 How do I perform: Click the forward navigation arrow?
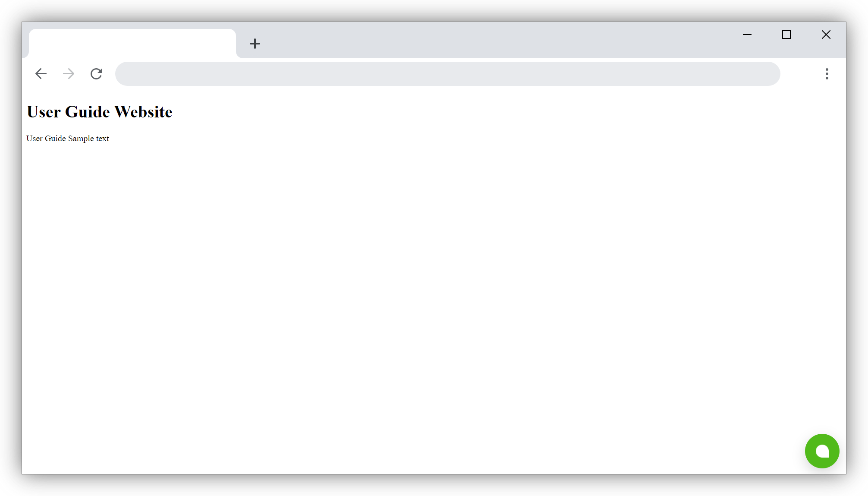(x=69, y=73)
